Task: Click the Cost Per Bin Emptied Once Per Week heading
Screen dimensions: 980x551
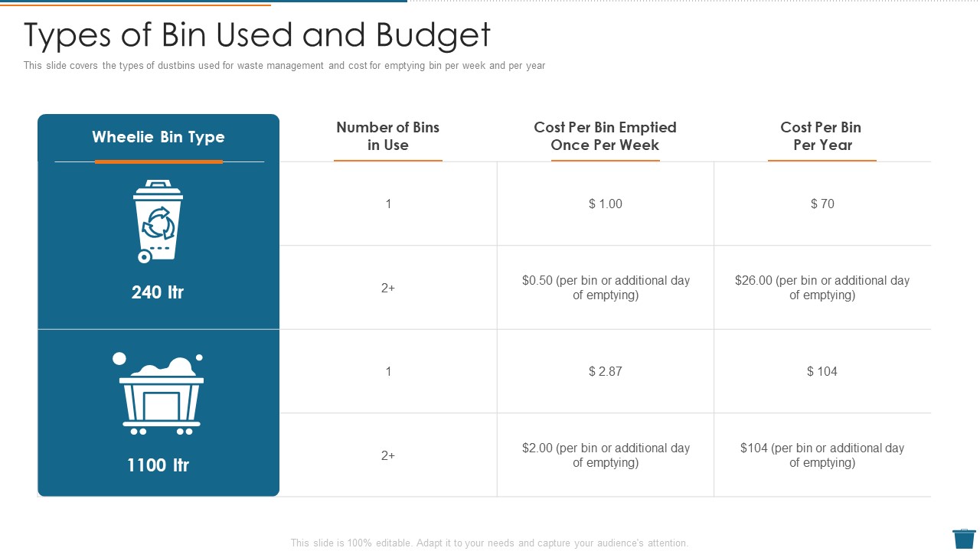Action: [x=605, y=136]
